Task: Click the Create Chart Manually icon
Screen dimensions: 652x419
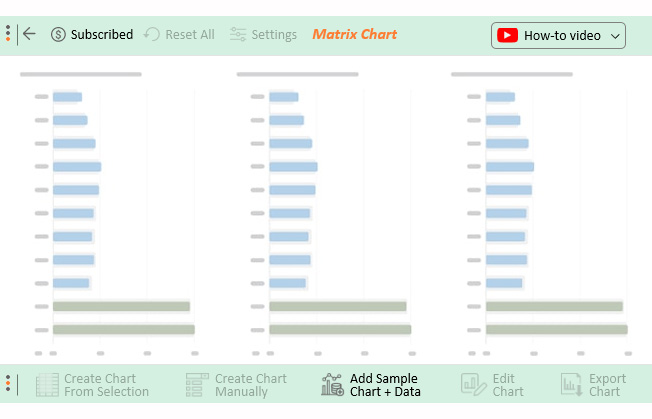Action: (197, 384)
